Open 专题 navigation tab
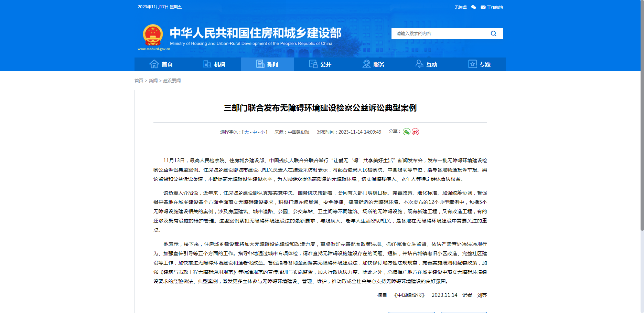644x313 pixels. tap(480, 64)
